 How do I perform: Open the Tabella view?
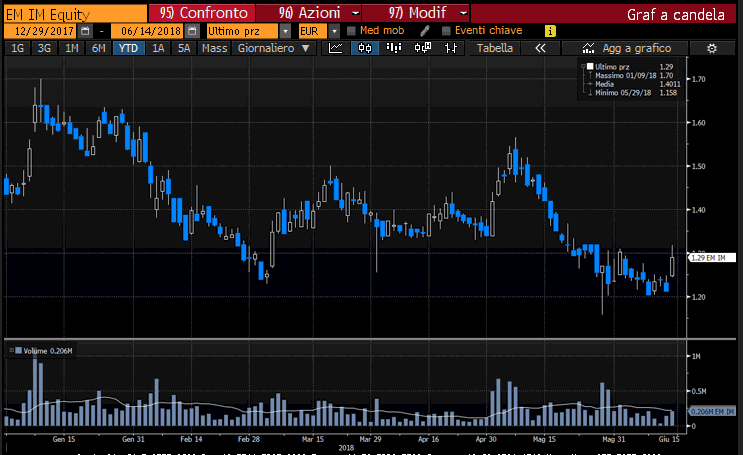495,48
